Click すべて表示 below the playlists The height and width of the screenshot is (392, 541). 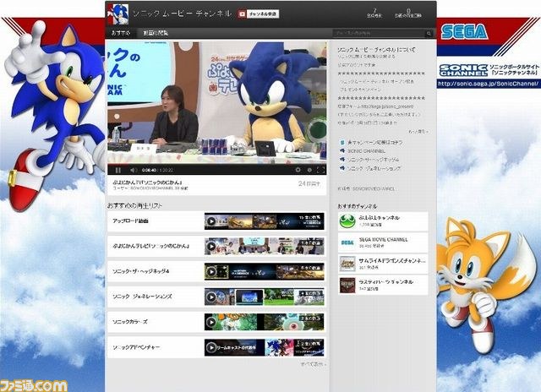[x=313, y=364]
